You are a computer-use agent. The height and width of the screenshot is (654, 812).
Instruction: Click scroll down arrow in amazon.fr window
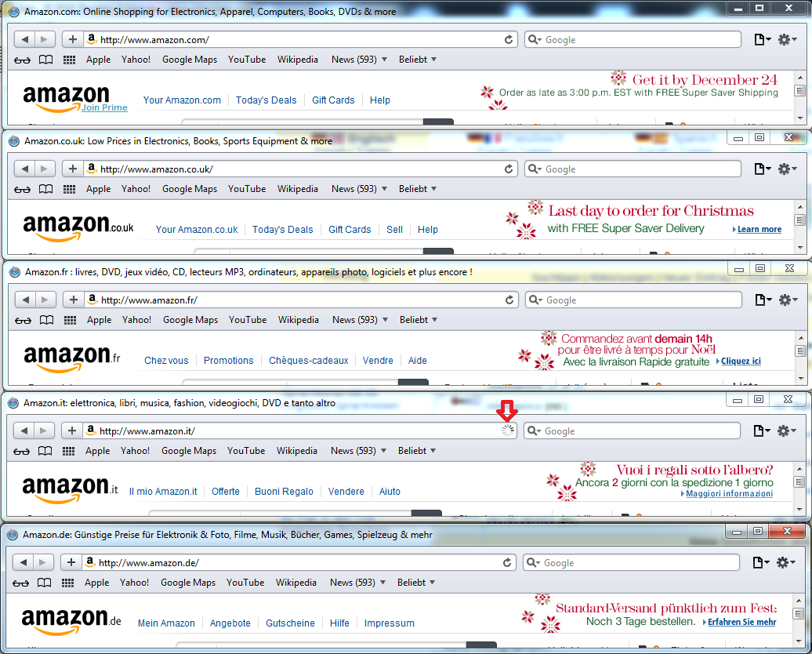pyautogui.click(x=801, y=379)
